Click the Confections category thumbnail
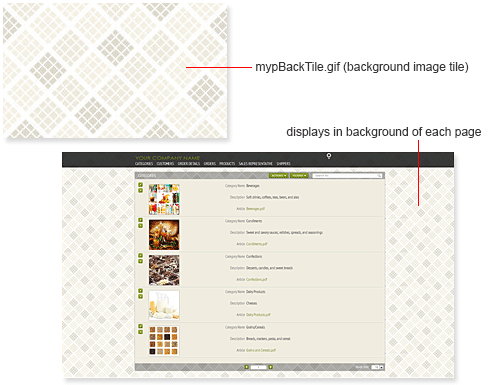The height and width of the screenshot is (385, 489). coord(164,270)
